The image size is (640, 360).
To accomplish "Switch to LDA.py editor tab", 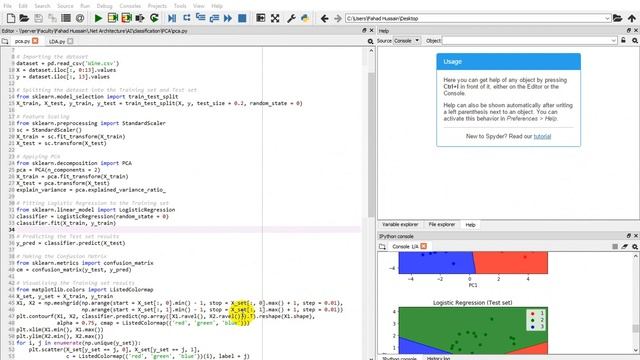I will pos(57,41).
